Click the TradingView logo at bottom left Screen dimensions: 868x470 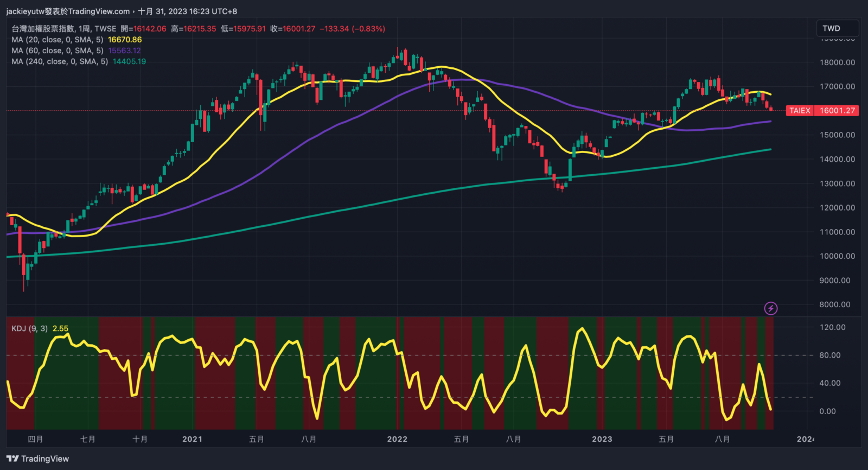pos(38,459)
